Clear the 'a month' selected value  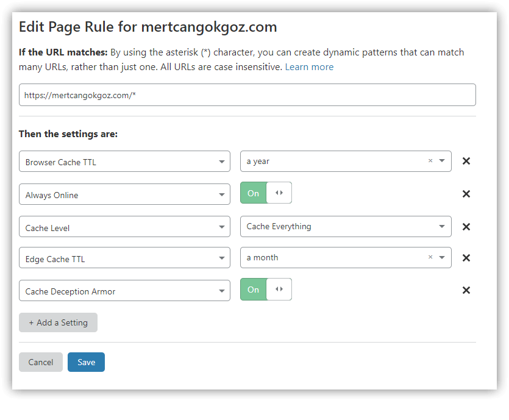[430, 257]
